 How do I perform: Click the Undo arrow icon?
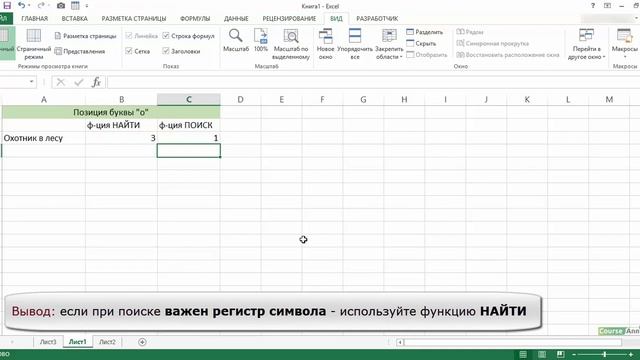[21, 5]
